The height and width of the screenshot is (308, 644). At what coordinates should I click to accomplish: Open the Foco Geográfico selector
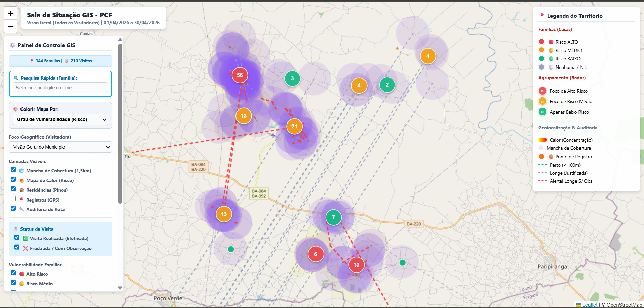tap(60, 147)
